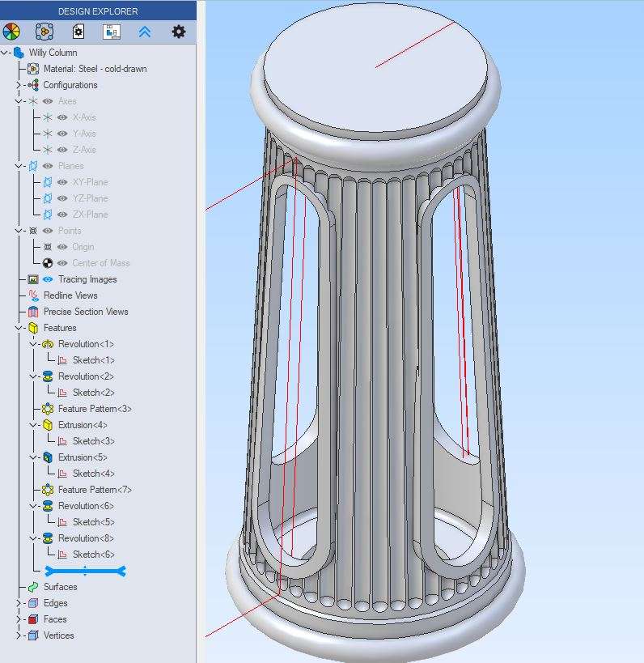Click the Surfaces node icon
This screenshot has width=644, height=663.
(x=33, y=587)
